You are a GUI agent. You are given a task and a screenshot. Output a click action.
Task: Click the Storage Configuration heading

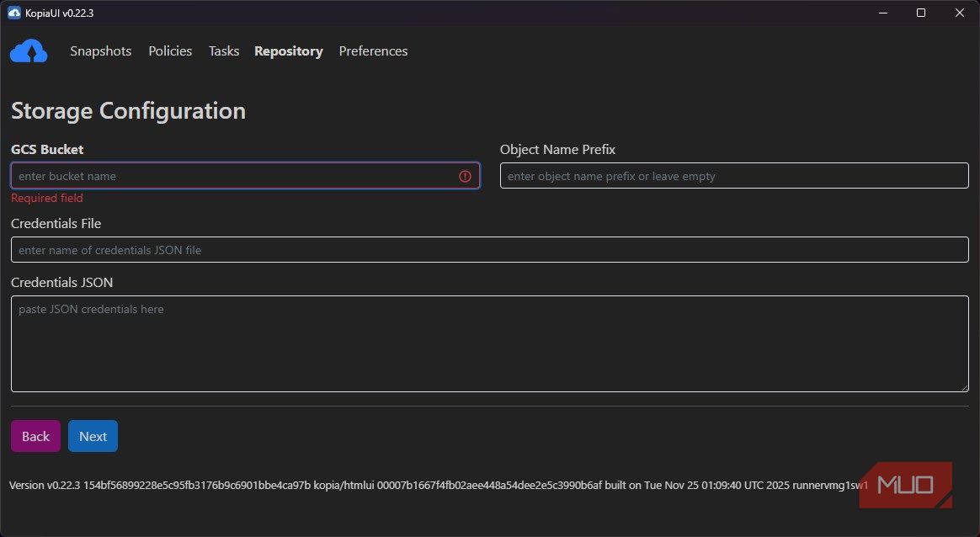pyautogui.click(x=128, y=110)
